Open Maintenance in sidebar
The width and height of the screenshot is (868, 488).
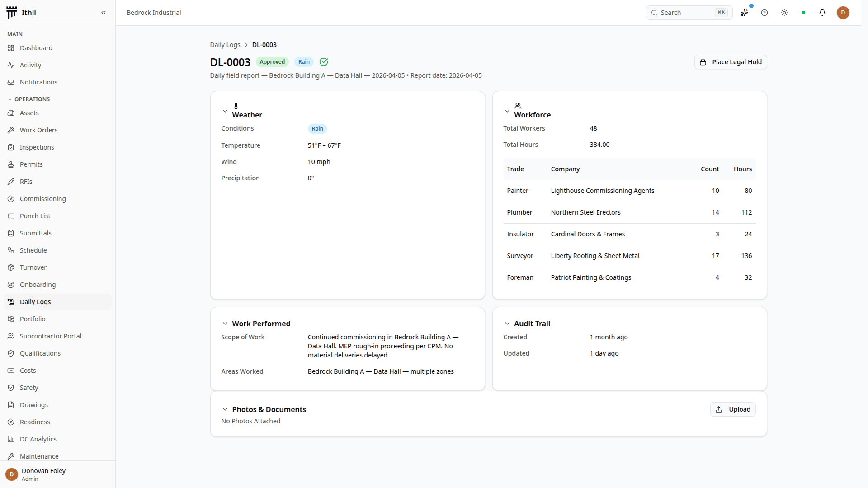[x=57, y=455]
